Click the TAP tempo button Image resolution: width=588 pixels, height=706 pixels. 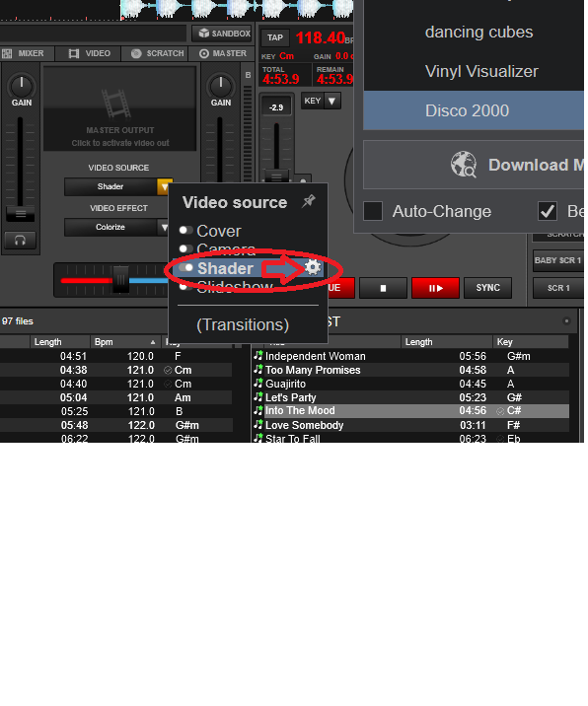(x=275, y=37)
